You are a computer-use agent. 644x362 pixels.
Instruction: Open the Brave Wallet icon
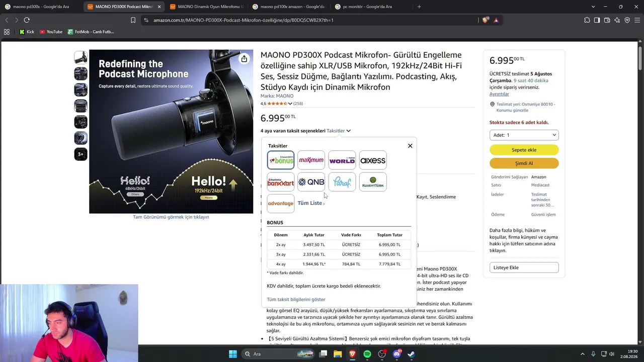[x=607, y=20]
